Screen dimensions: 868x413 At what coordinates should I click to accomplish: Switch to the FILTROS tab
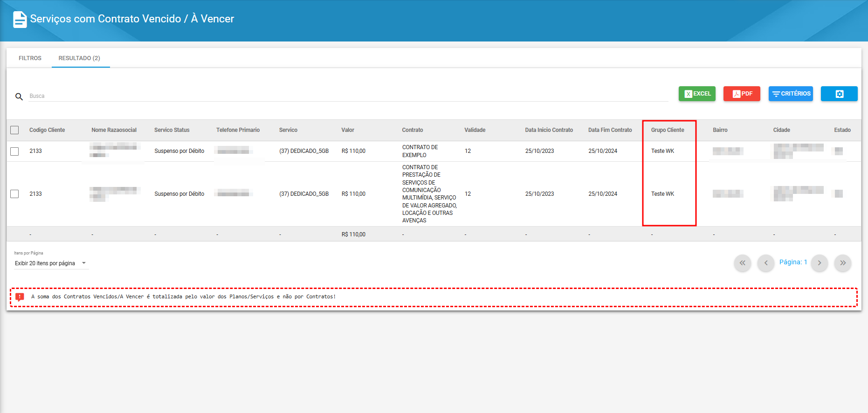point(30,58)
